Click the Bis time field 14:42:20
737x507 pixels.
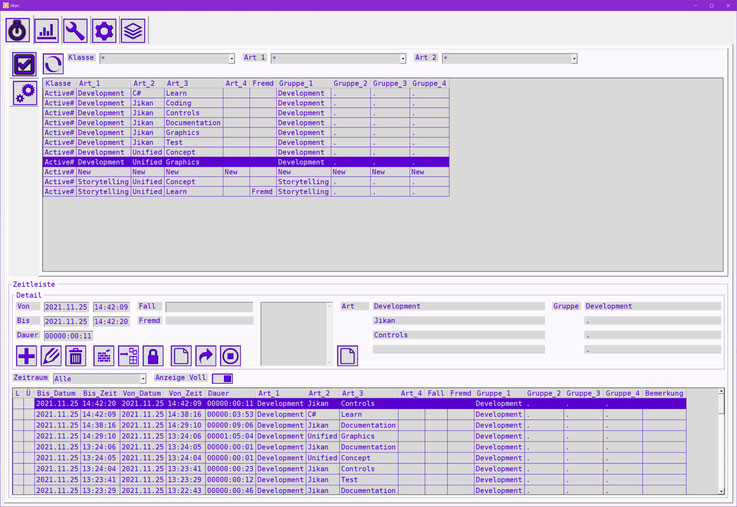(111, 321)
